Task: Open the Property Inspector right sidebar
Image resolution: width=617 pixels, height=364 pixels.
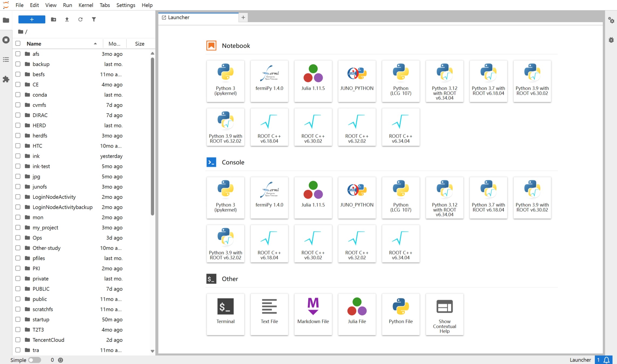Action: (x=611, y=20)
